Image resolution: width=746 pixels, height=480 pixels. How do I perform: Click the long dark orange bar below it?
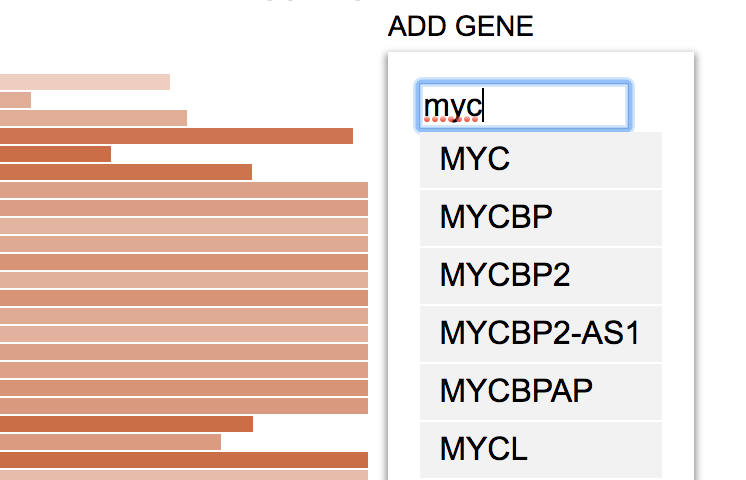click(176, 136)
